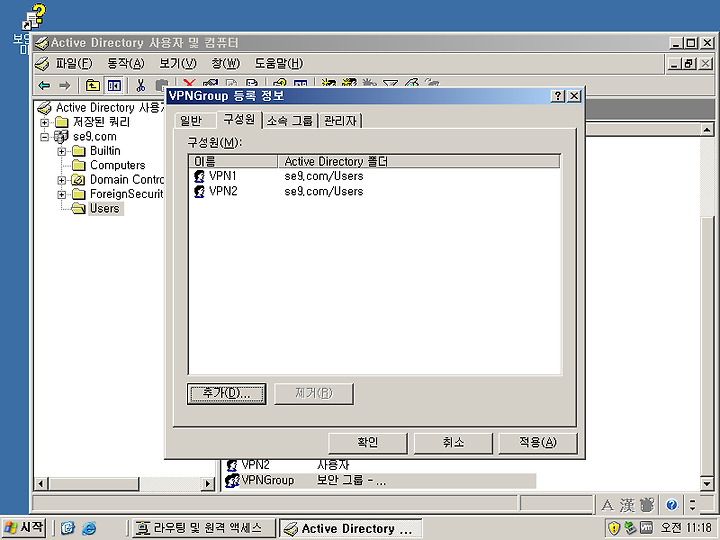Click the 적용(A) button

tap(538, 443)
